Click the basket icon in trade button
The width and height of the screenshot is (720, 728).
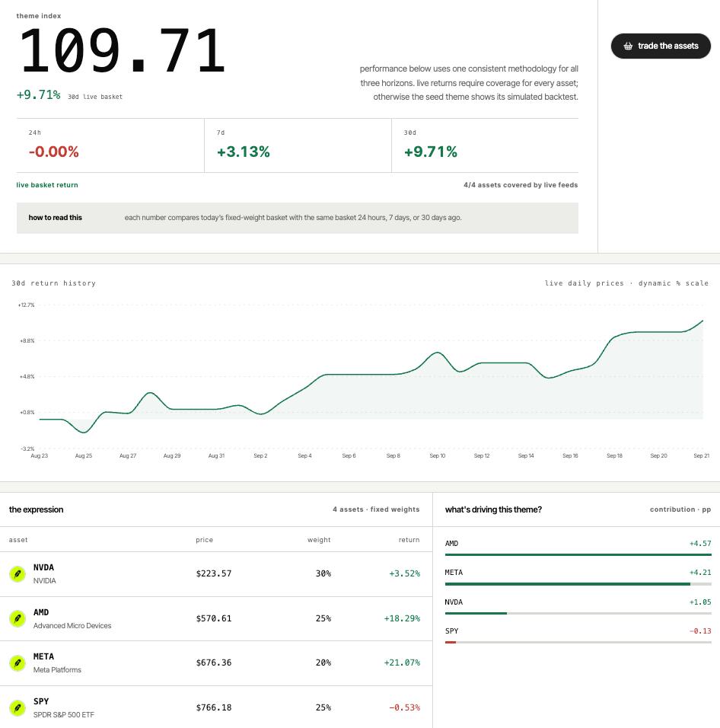(628, 46)
